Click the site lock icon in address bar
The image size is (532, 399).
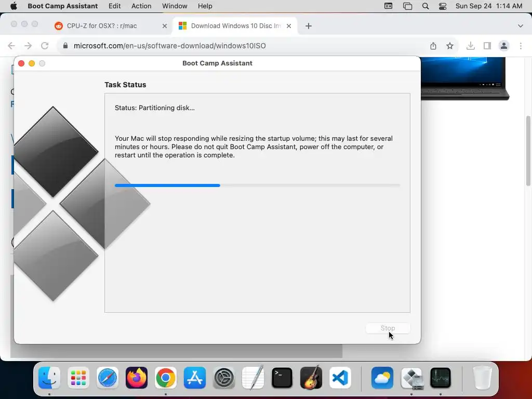pyautogui.click(x=65, y=46)
